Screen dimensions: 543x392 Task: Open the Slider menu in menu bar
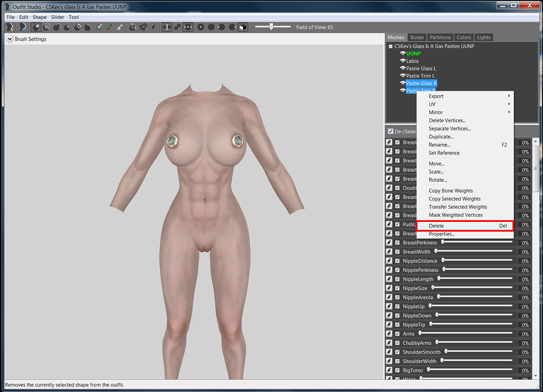click(x=58, y=17)
